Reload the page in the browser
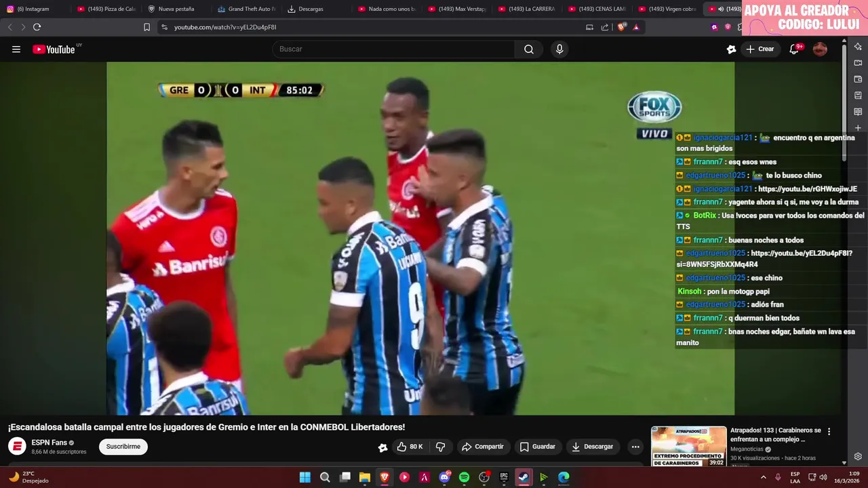This screenshot has width=868, height=488. tap(37, 27)
